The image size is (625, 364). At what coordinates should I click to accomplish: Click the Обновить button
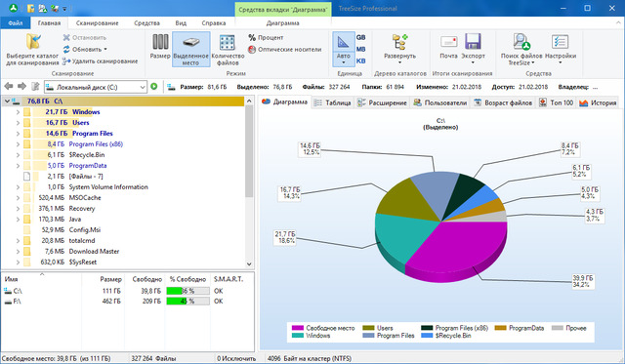(x=85, y=49)
